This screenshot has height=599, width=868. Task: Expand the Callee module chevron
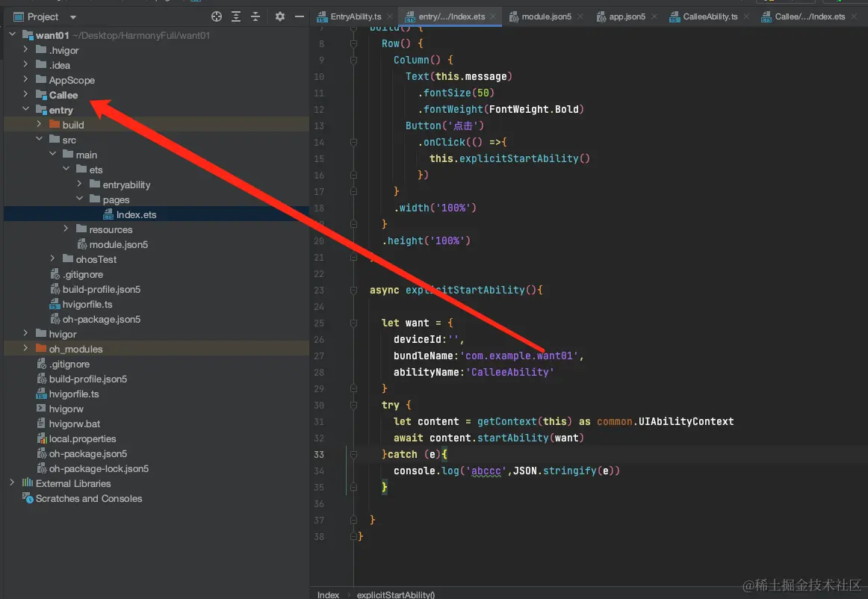(x=25, y=94)
